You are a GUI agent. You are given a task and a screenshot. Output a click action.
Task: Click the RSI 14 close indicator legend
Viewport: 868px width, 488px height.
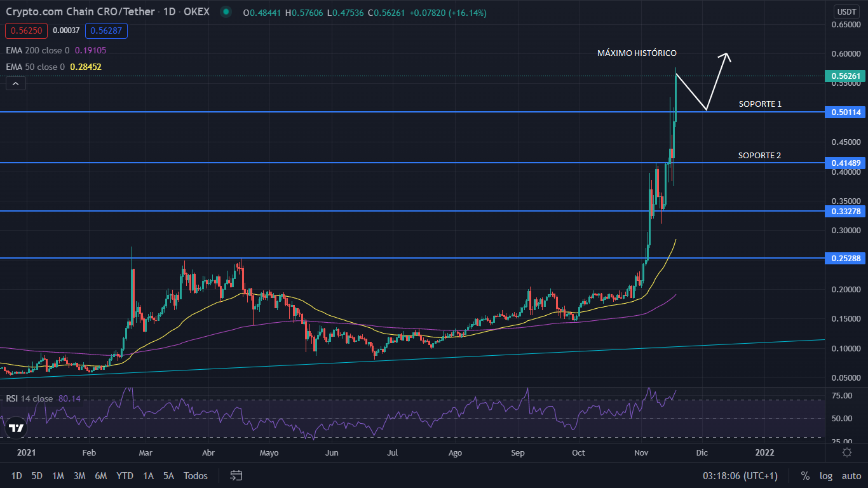[x=30, y=398]
